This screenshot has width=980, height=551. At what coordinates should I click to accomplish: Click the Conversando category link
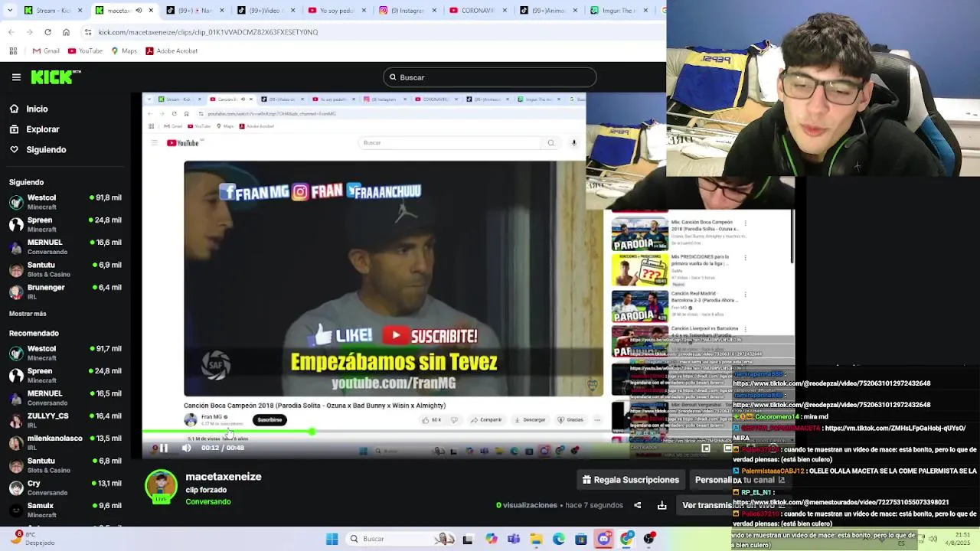tap(208, 502)
